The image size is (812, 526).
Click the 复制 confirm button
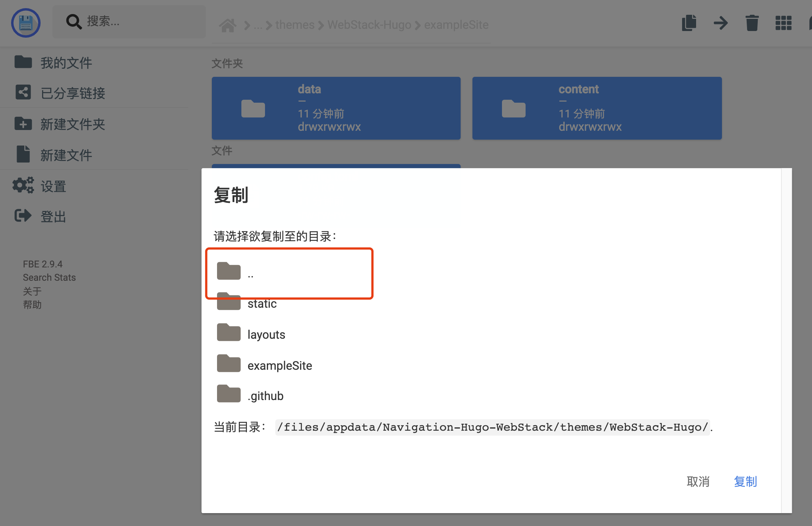[745, 482]
